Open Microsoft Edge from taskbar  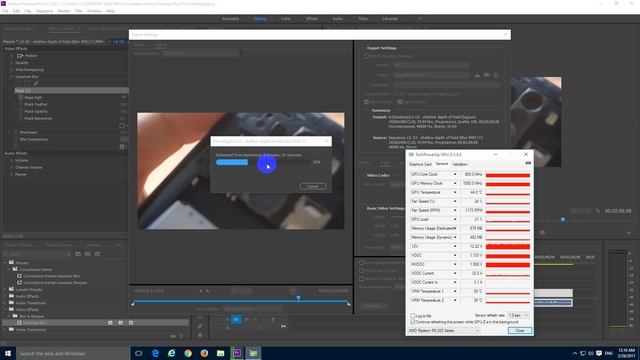coord(155,353)
